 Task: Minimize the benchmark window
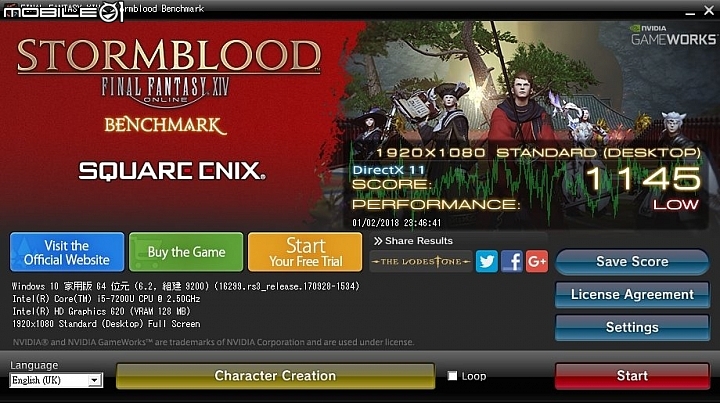[690, 12]
